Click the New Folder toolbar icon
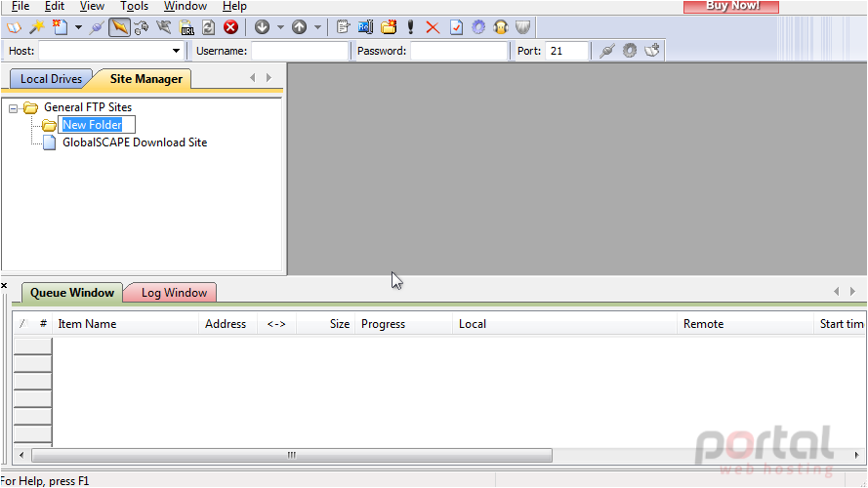Viewport: 868px width, 488px height. click(x=389, y=27)
